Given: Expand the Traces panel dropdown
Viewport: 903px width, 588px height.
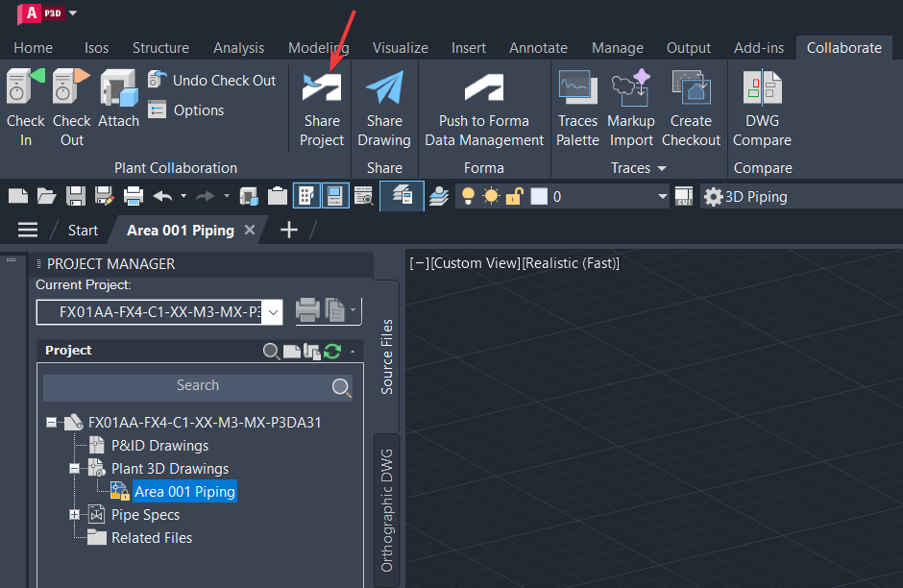Looking at the screenshot, I should coord(662,168).
